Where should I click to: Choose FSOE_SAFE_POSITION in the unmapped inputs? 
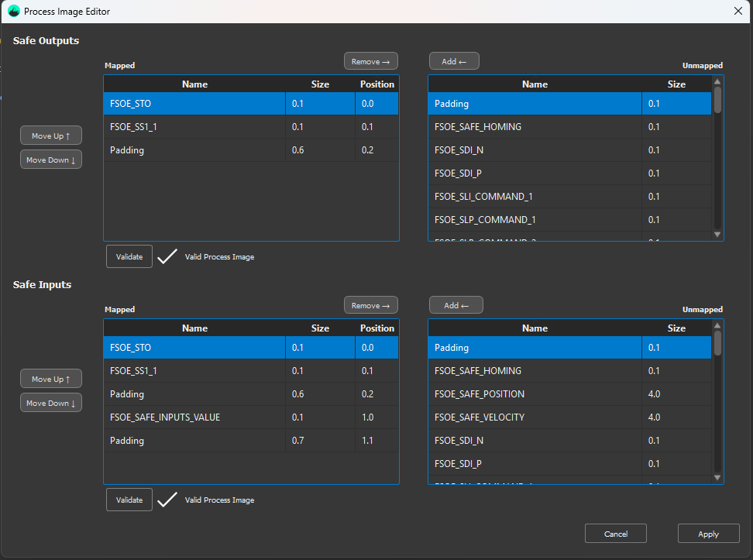(535, 394)
